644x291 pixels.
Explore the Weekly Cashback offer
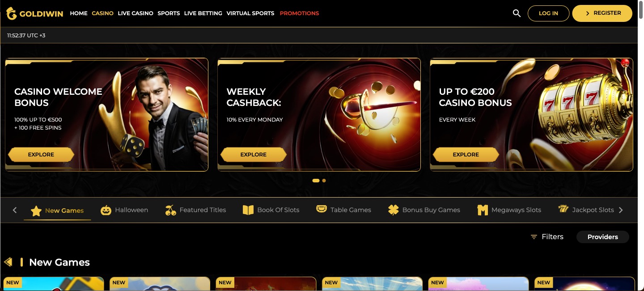254,155
